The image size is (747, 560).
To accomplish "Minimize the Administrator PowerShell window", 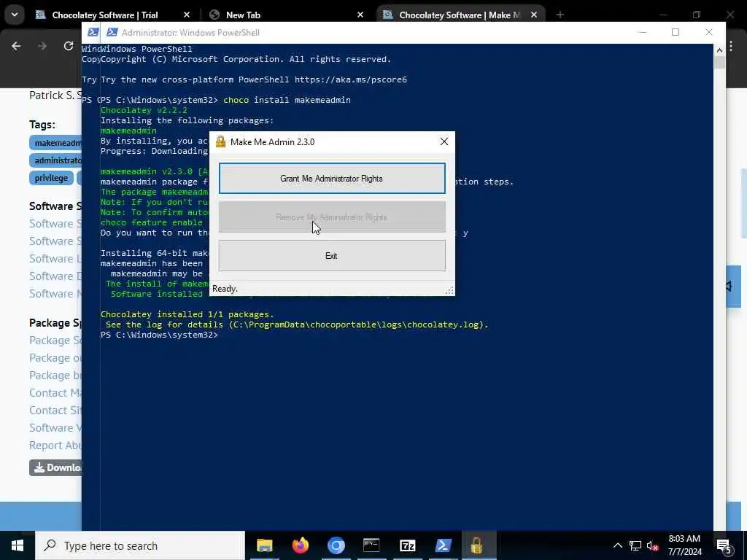I will tap(642, 32).
